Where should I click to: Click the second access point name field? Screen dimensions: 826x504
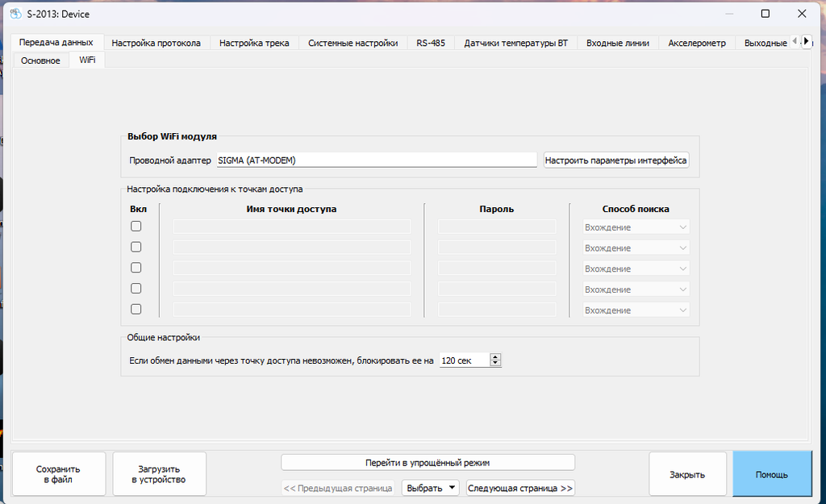point(292,248)
